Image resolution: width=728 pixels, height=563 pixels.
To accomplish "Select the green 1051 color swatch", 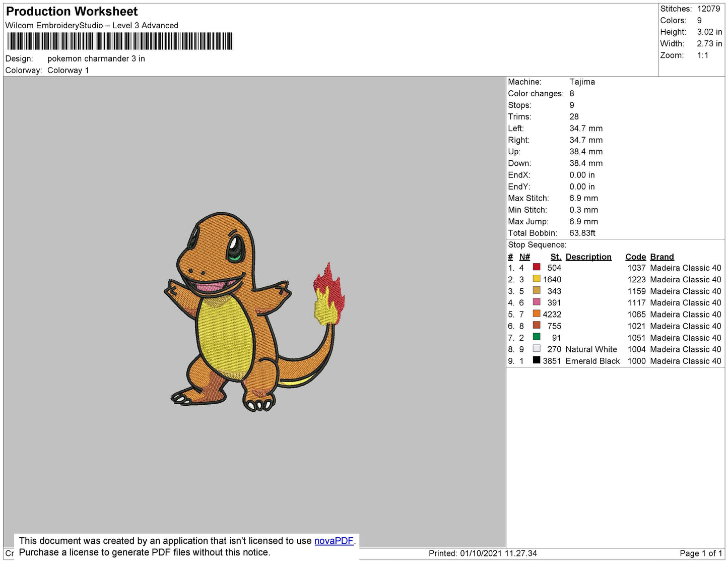I will point(537,337).
